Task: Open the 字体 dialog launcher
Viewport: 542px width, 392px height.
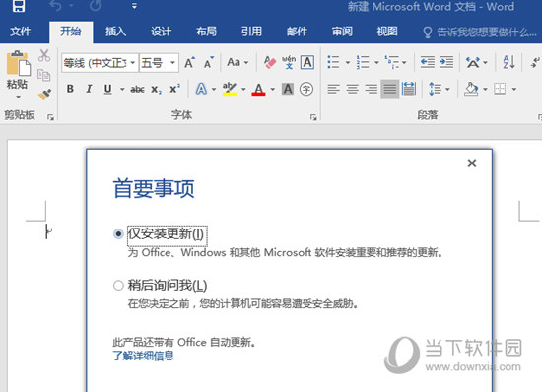Action: click(313, 118)
